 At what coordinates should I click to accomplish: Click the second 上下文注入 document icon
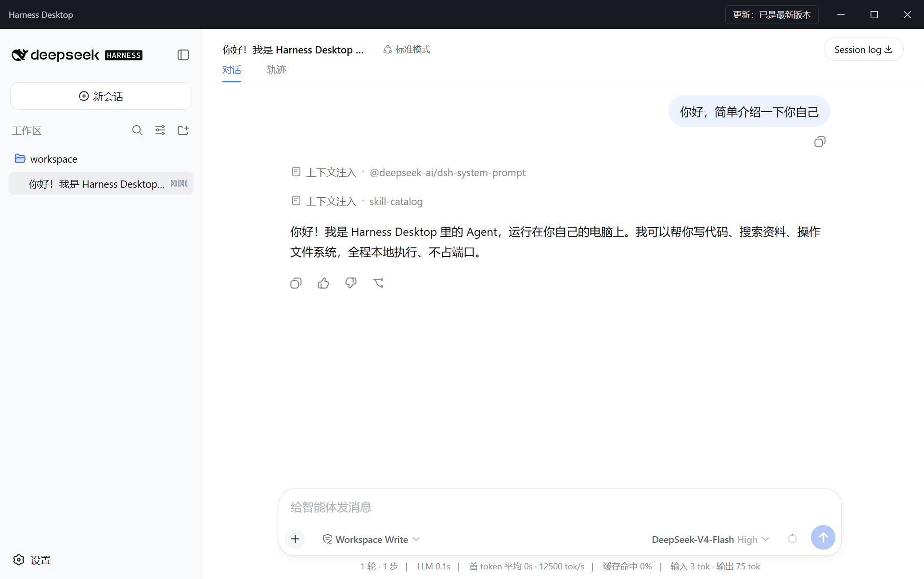296,200
